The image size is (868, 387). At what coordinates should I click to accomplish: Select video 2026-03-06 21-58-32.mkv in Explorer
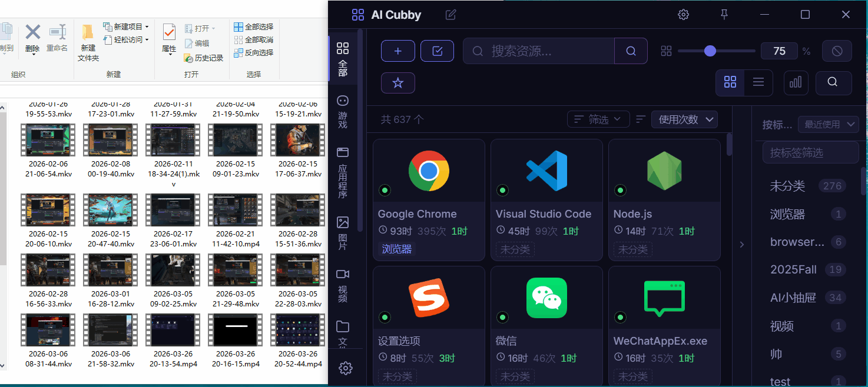[x=111, y=341]
